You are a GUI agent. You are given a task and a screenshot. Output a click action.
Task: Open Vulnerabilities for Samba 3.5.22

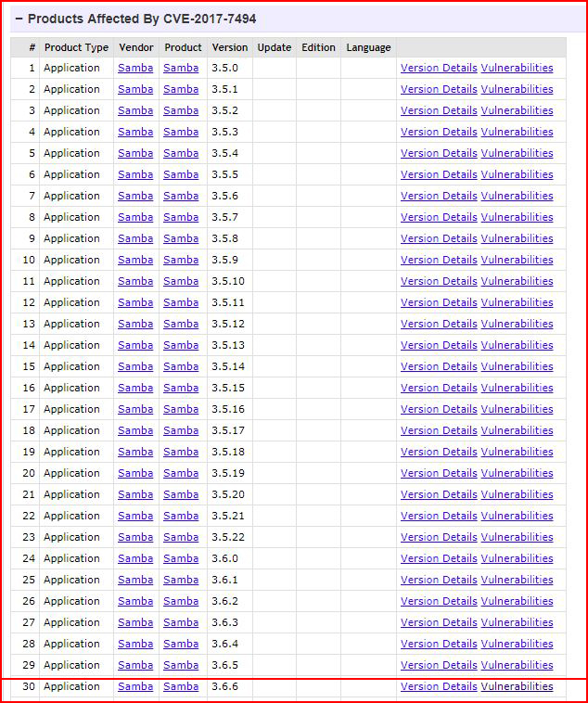[517, 537]
